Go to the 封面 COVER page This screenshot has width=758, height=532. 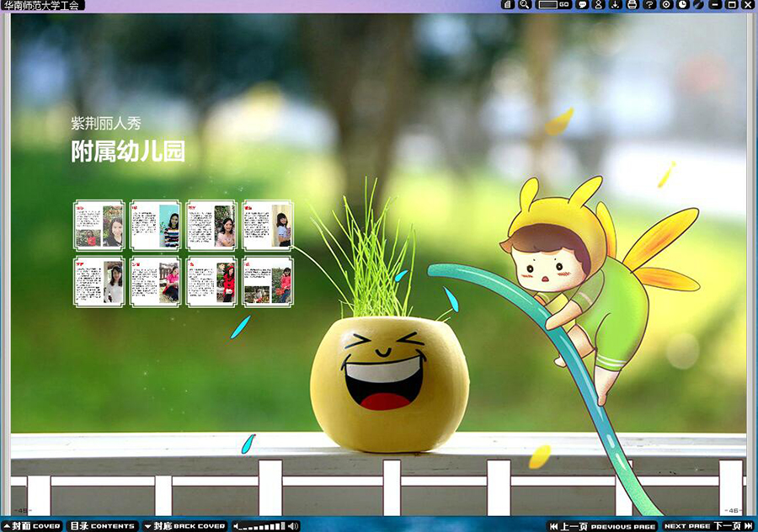(x=32, y=526)
